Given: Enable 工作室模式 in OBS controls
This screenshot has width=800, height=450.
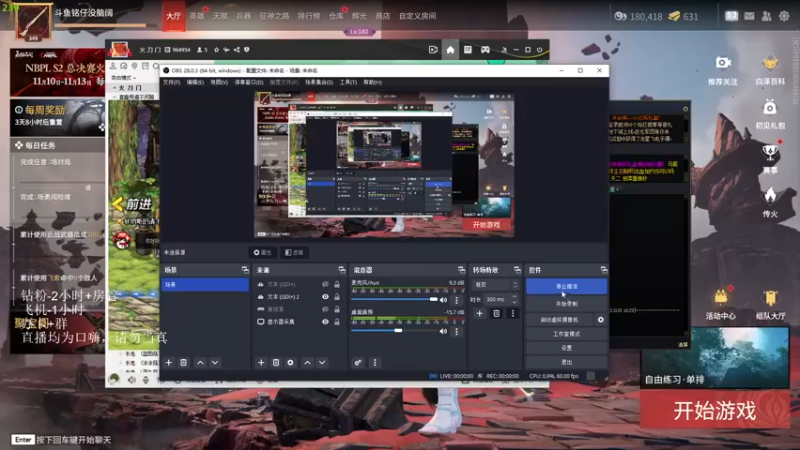Looking at the screenshot, I should coord(566,334).
